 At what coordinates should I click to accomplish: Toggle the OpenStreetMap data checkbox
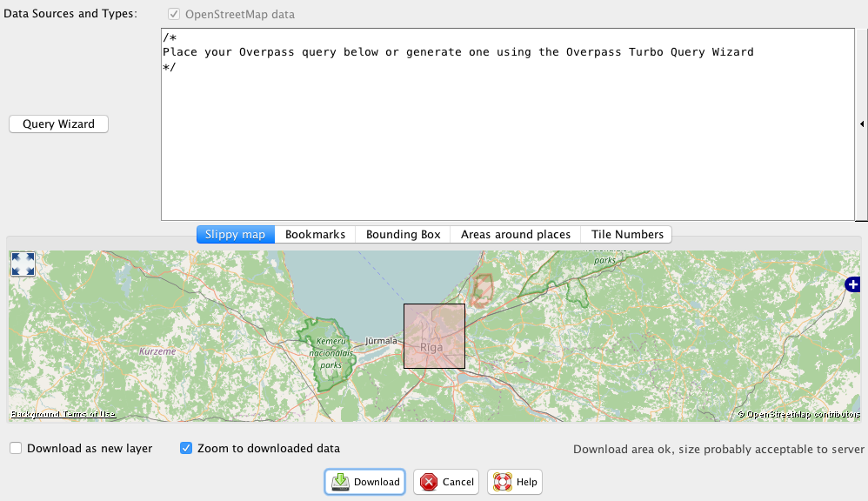pos(175,15)
